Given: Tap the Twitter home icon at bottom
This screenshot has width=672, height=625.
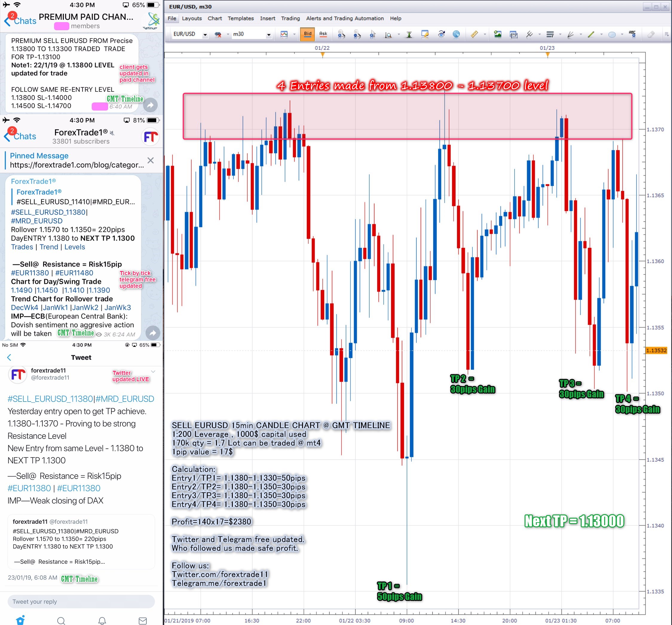Looking at the screenshot, I should click(x=20, y=620).
